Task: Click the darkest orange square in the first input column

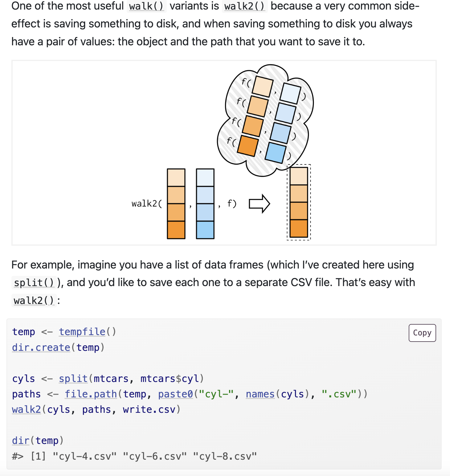Action: pos(176,230)
